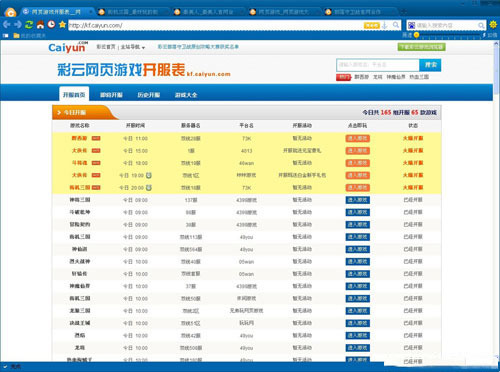Click orange 进入游戏 button in 19:00 row

(357, 175)
